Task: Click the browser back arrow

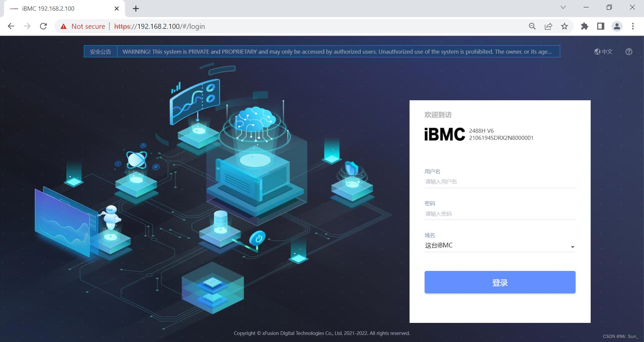Action: [11, 26]
